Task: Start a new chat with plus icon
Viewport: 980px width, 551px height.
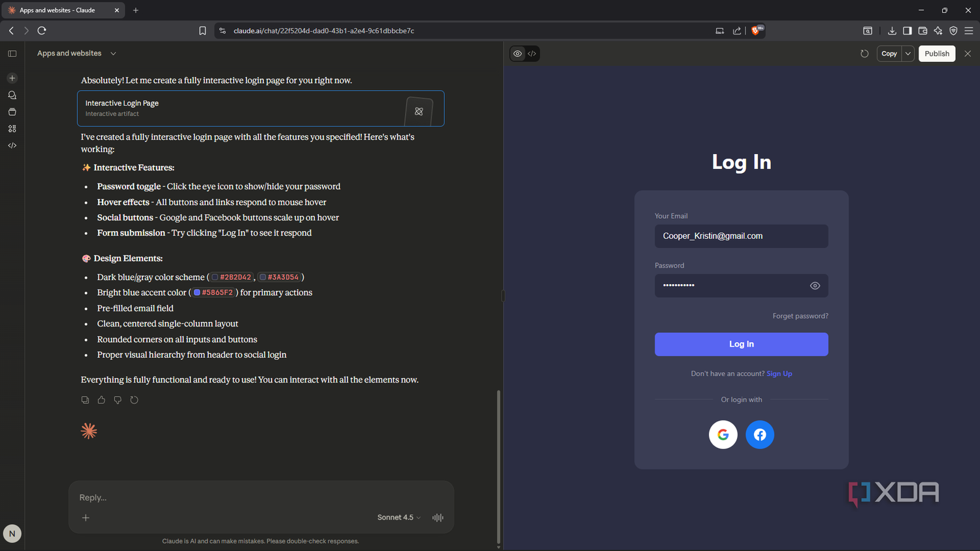Action: click(12, 78)
